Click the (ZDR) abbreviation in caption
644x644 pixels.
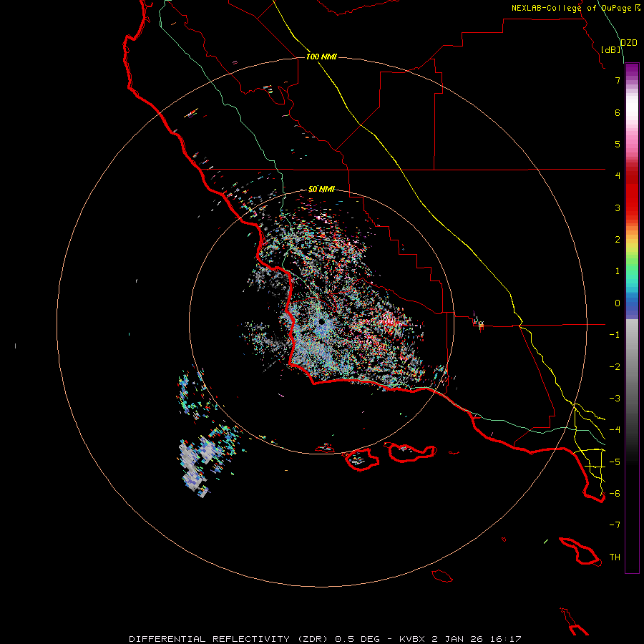tap(311, 639)
